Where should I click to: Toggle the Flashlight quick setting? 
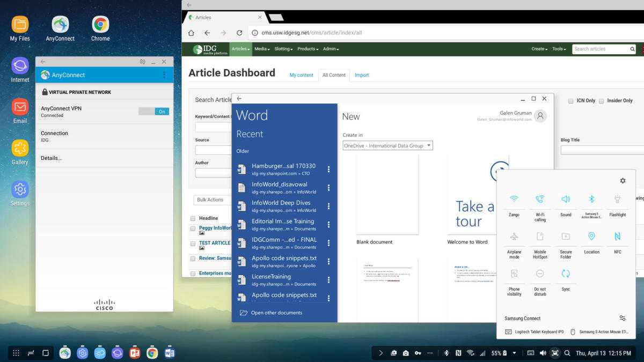point(618,199)
